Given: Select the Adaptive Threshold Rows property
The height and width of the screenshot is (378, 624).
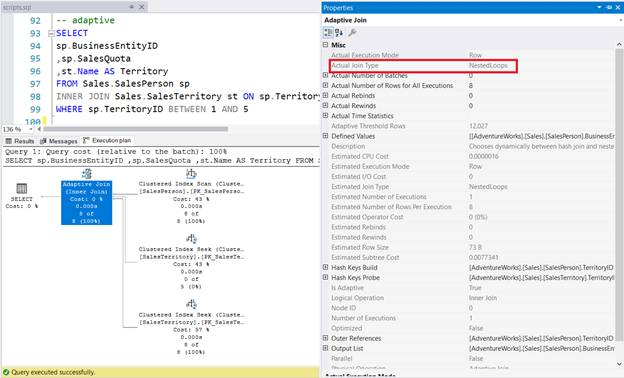Looking at the screenshot, I should coord(472,126).
